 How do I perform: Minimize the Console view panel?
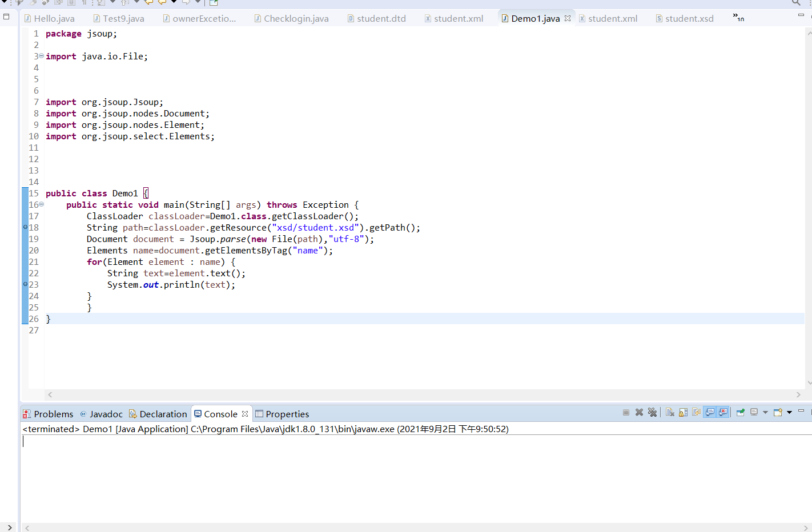pos(801,411)
